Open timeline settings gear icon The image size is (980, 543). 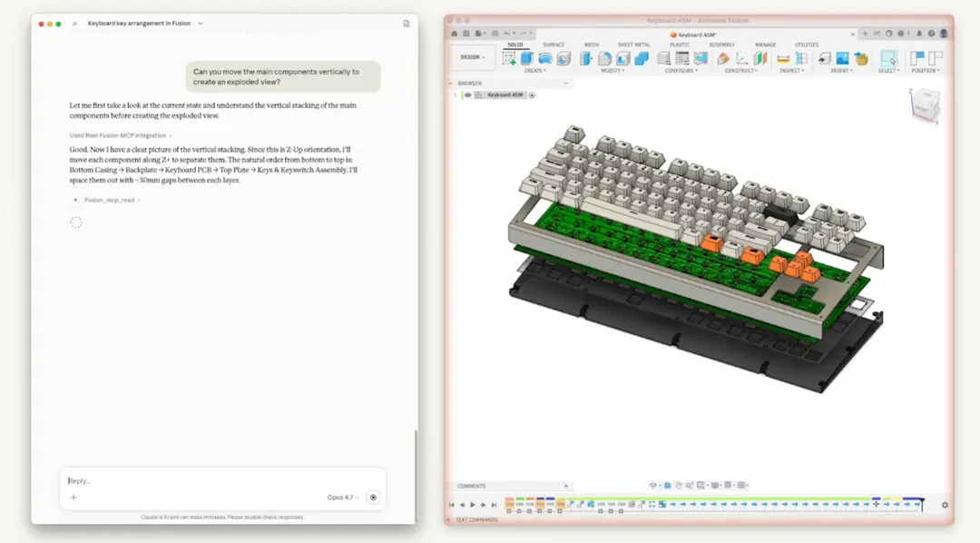945,505
